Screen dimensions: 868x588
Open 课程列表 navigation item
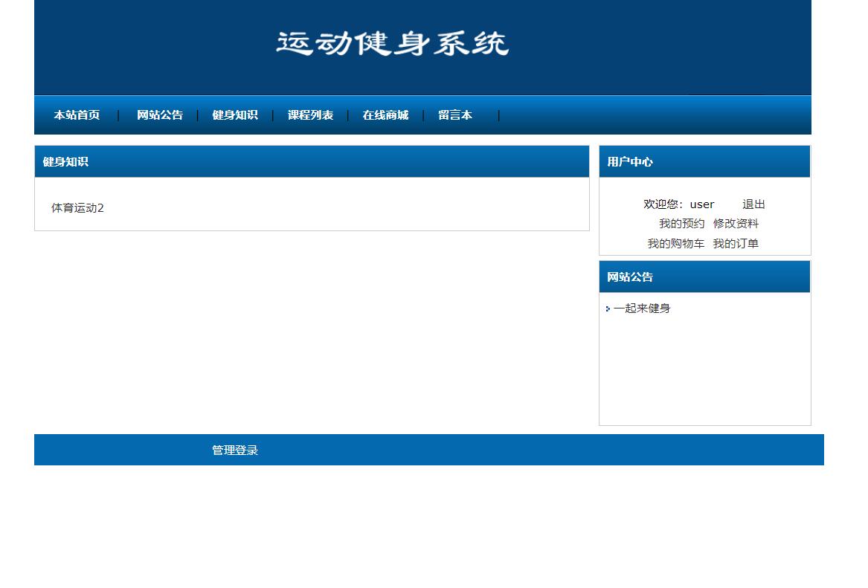coord(310,115)
